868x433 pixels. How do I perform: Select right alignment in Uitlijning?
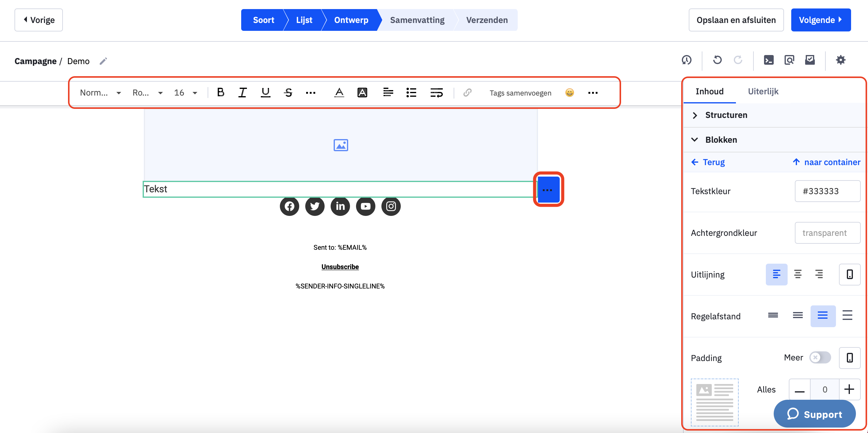pyautogui.click(x=819, y=274)
